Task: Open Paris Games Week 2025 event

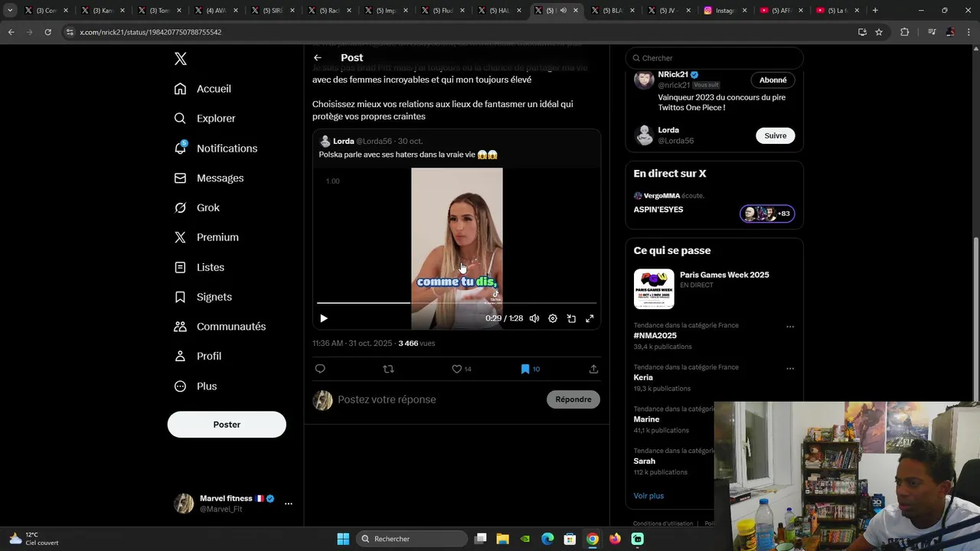Action: tap(724, 275)
